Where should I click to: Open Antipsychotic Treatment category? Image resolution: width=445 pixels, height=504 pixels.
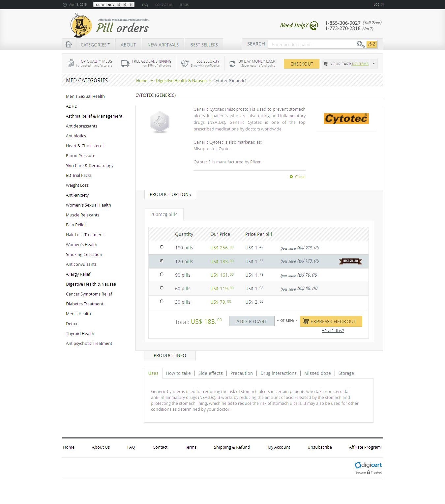[x=89, y=343]
